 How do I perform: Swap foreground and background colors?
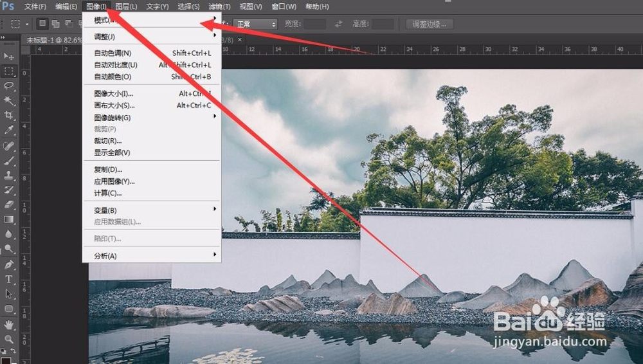point(13,351)
